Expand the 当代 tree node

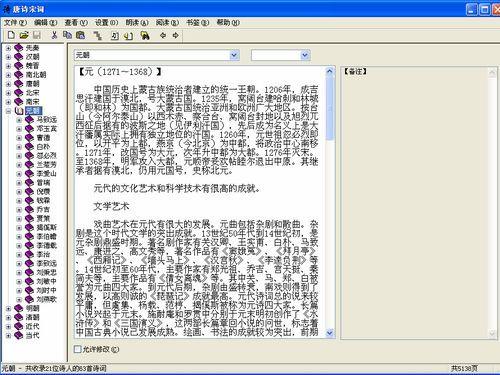[8, 336]
